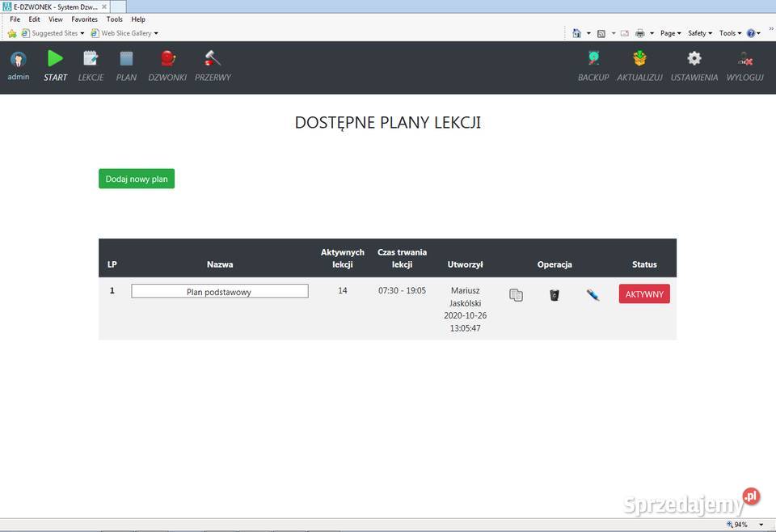Viewport: 776px width, 532px height.
Task: Delete Plan podstawowy with trash icon
Action: coord(554,295)
